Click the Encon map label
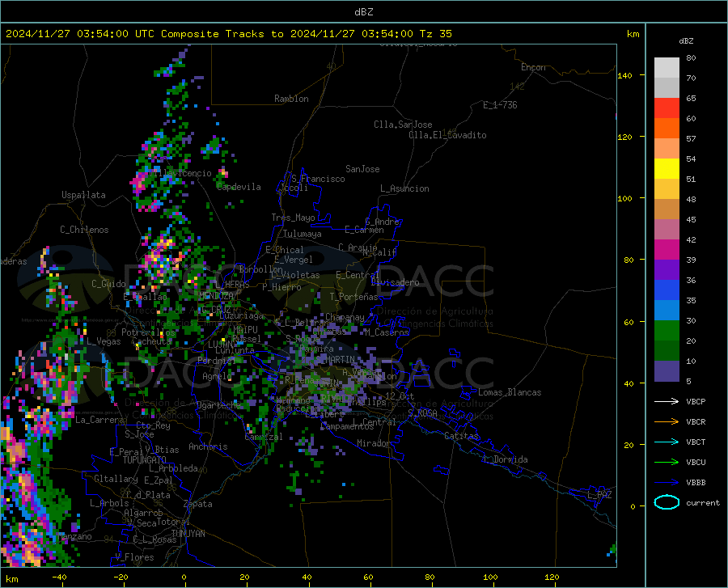 (533, 67)
